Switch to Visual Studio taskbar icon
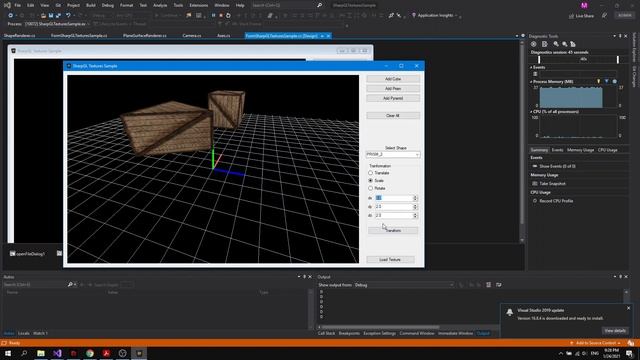Image resolution: width=640 pixels, height=360 pixels. coord(57,353)
